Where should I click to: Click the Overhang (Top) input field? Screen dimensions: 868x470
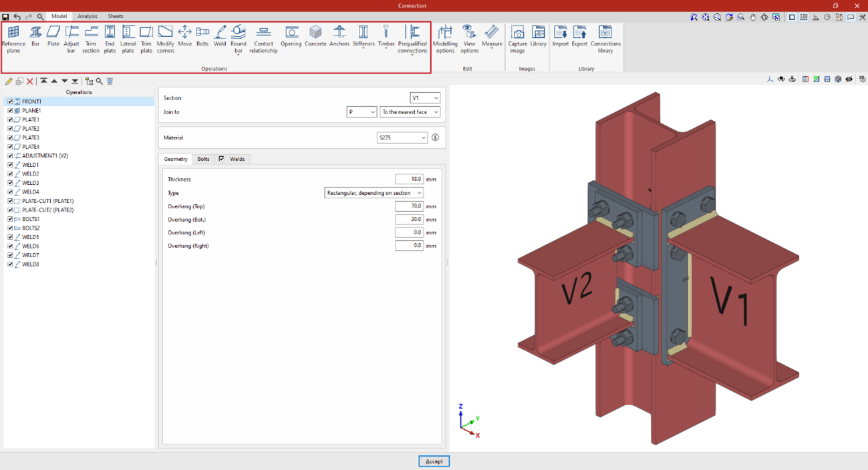409,206
